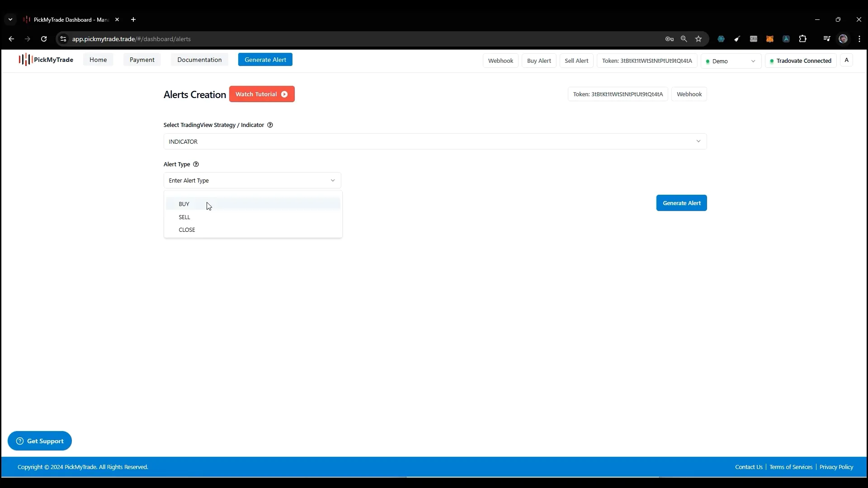Click the Webhook link in top-right area
The height and width of the screenshot is (488, 868).
coord(502,60)
